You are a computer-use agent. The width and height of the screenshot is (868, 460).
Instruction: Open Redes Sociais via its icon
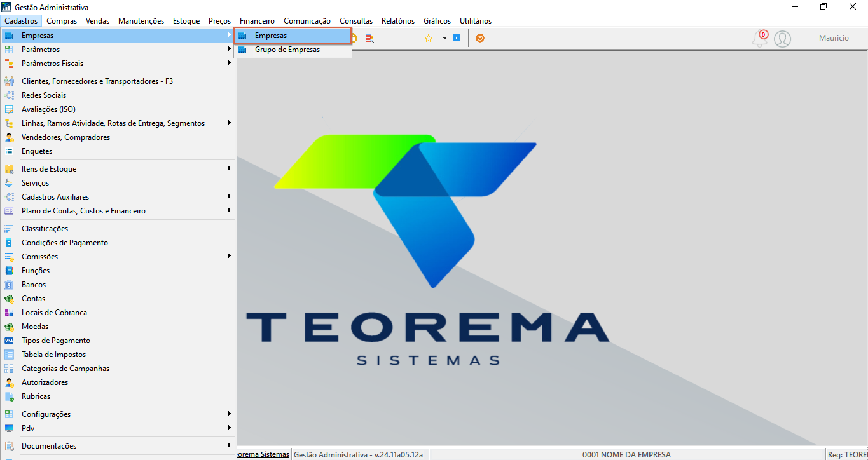(9, 95)
